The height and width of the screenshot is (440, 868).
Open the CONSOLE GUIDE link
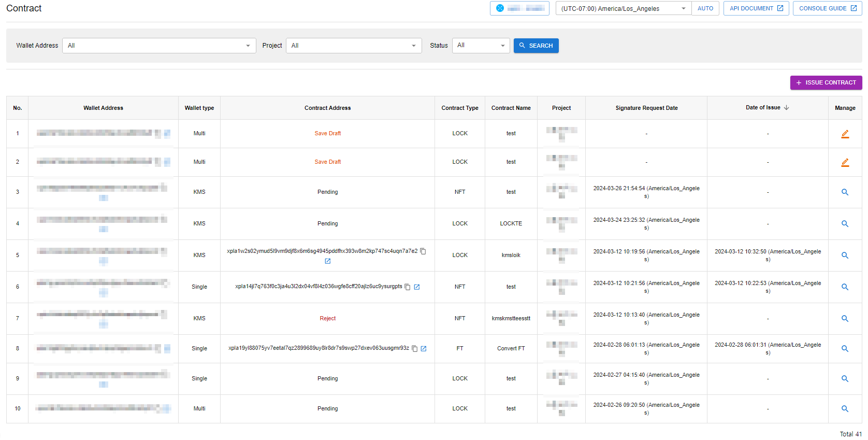pos(827,8)
